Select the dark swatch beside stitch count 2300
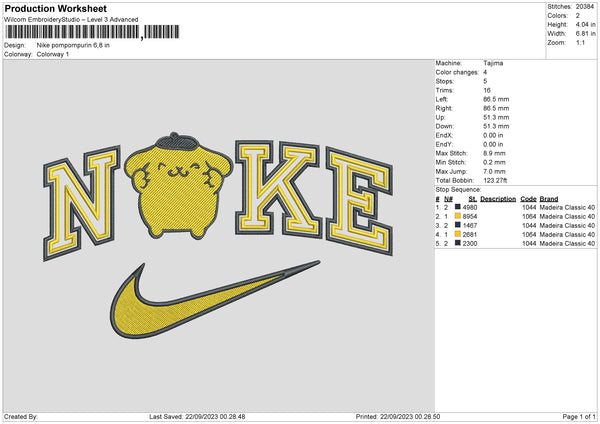Image resolution: width=600 pixels, height=424 pixels. (457, 243)
